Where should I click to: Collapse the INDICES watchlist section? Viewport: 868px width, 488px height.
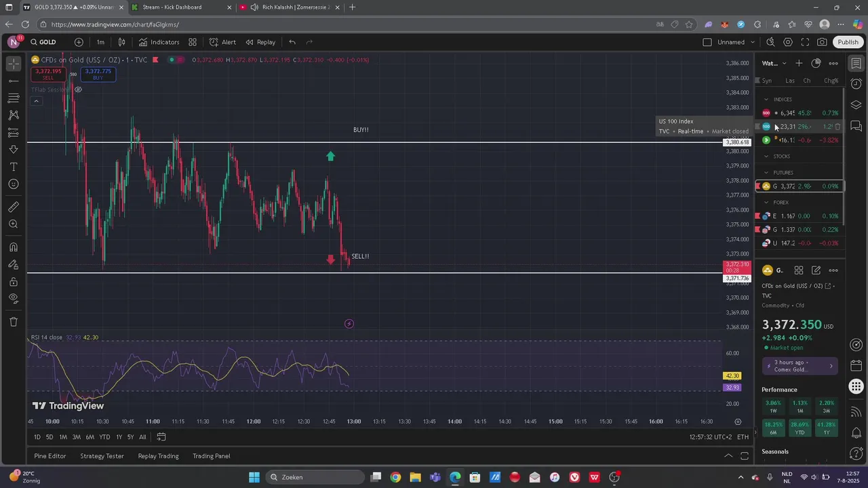point(766,100)
